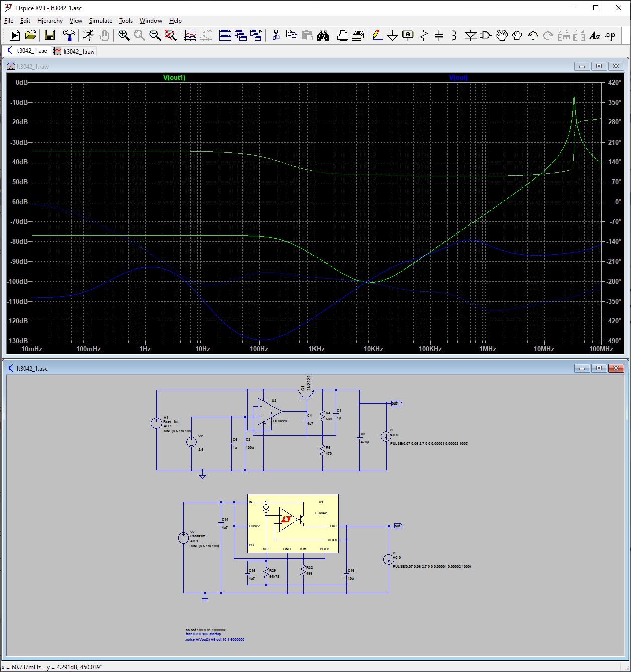The height and width of the screenshot is (672, 631).
Task: Cascade windows icon in toolbar
Action: tap(241, 35)
